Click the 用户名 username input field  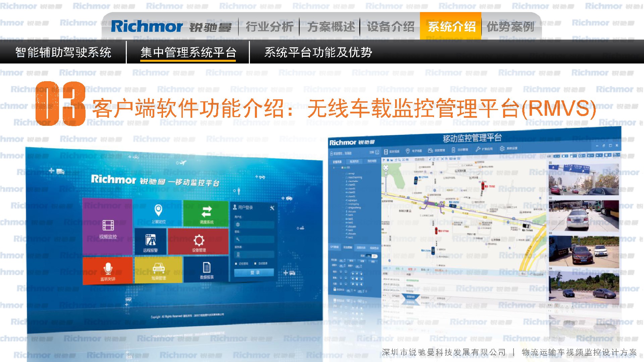254,224
